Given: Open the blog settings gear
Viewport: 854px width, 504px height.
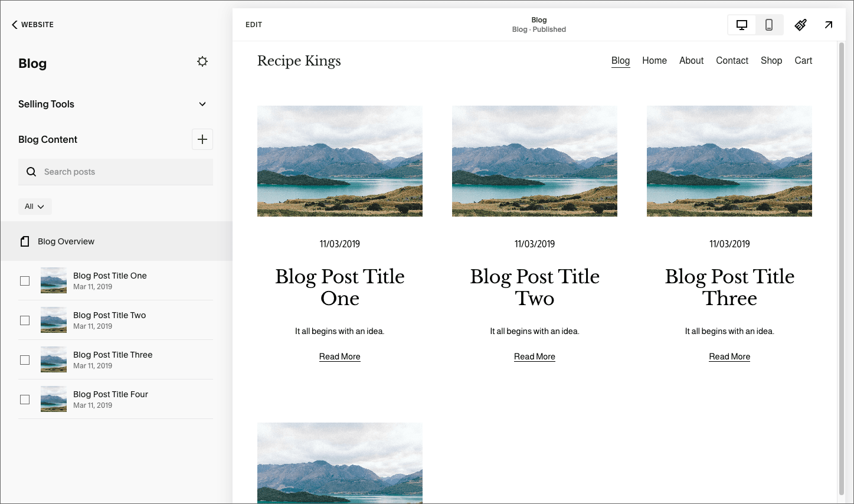Looking at the screenshot, I should (202, 61).
